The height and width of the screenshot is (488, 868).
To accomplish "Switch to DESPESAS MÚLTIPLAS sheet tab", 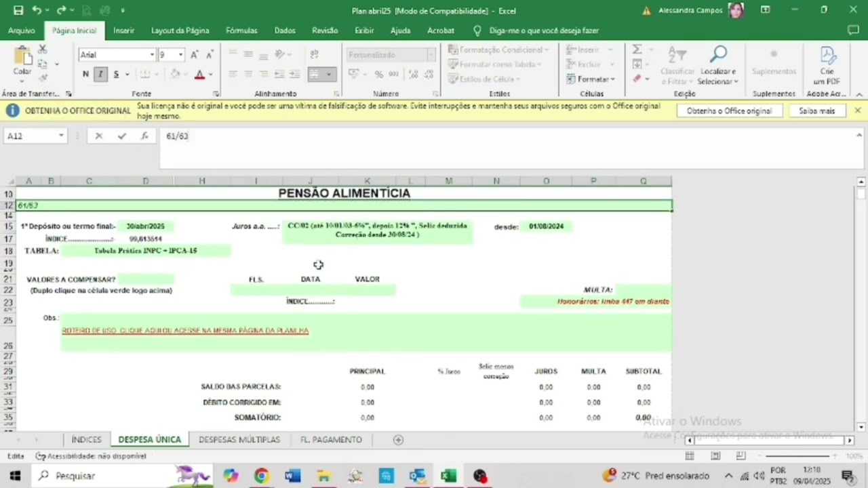I will [239, 440].
